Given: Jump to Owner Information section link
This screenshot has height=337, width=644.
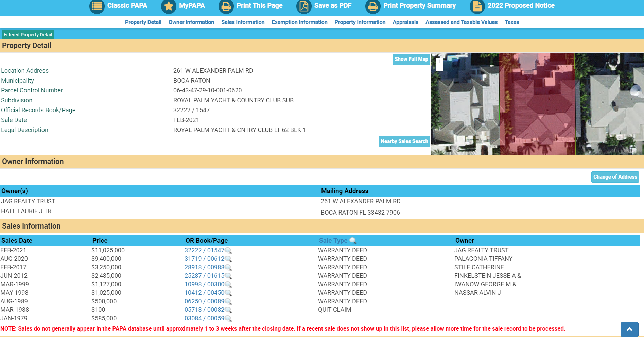Looking at the screenshot, I should tap(191, 22).
